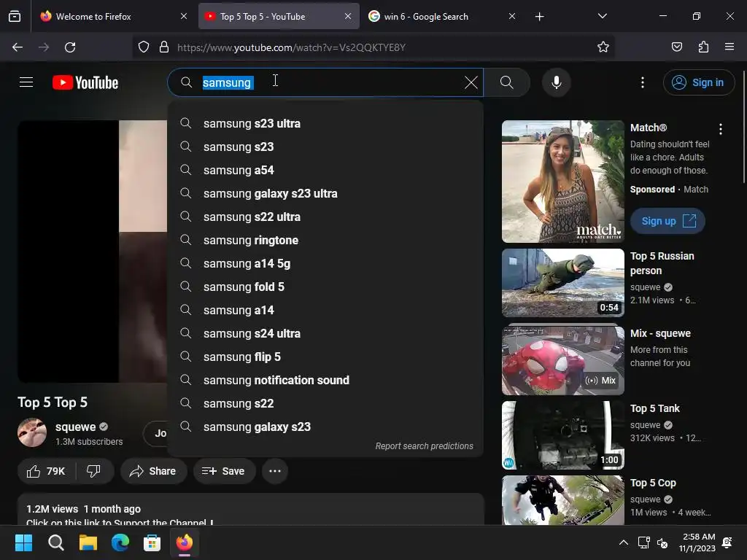Click the search input field containing samsung
The height and width of the screenshot is (560, 747).
(x=326, y=82)
